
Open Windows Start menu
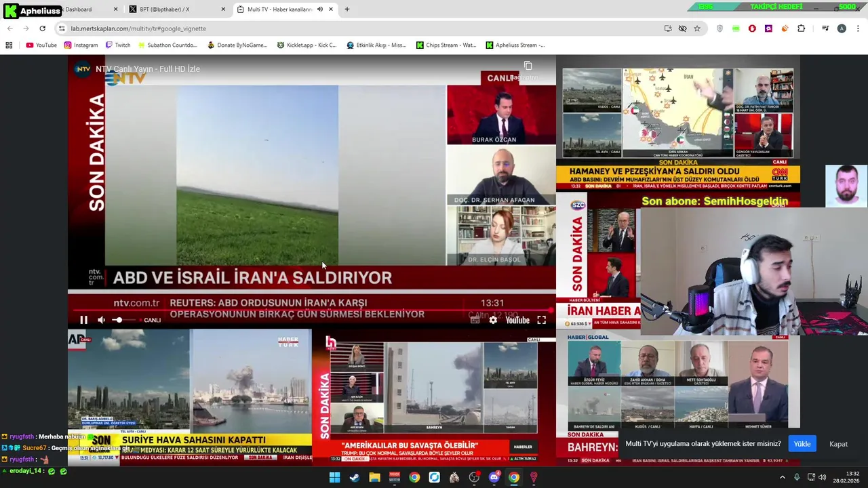pyautogui.click(x=334, y=477)
